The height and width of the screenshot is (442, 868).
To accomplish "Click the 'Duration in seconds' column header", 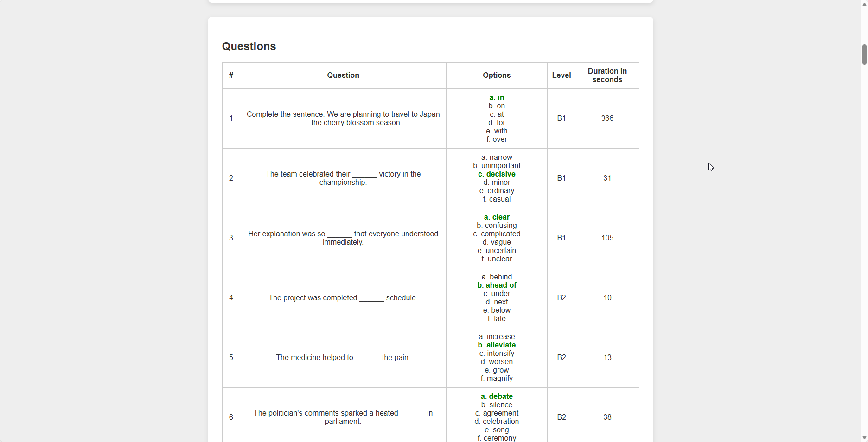I will pos(607,76).
